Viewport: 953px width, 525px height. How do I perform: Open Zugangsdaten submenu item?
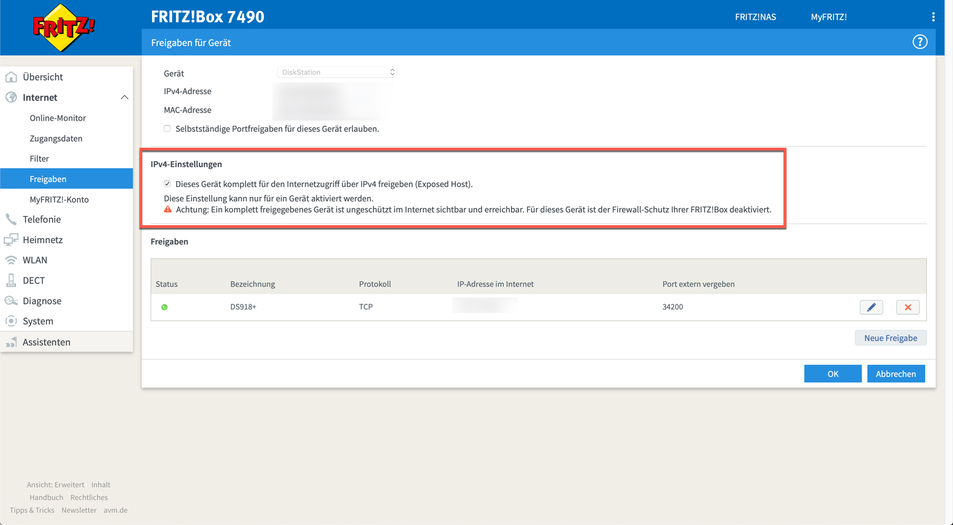tap(56, 139)
